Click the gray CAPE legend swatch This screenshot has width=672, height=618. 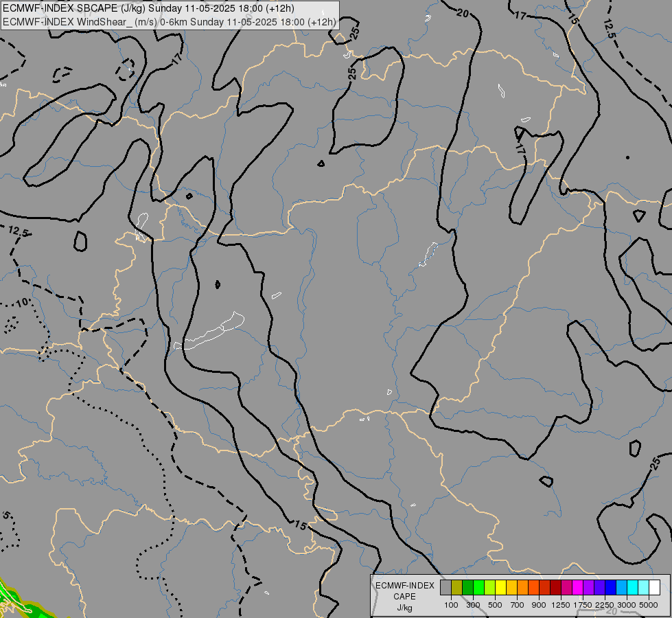(x=445, y=588)
